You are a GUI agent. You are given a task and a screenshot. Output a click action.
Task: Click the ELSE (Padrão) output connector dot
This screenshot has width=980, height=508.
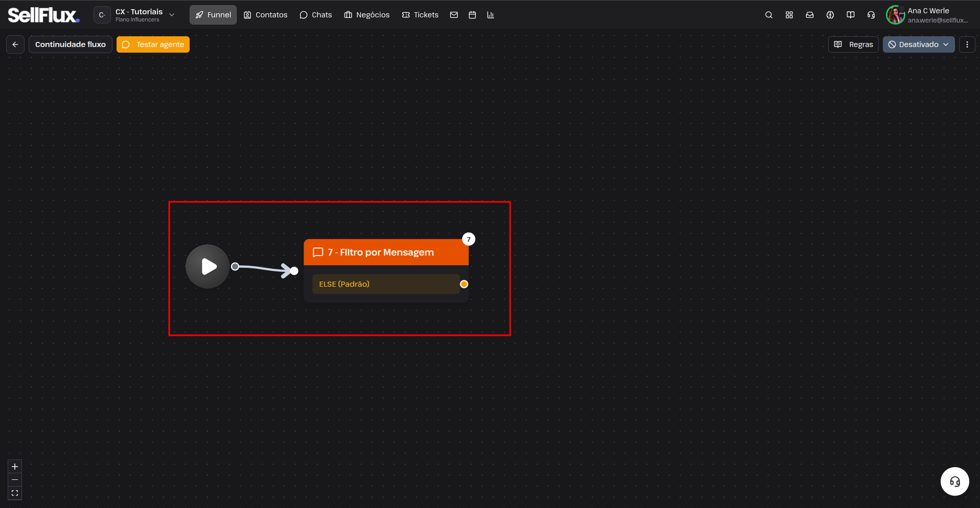coord(464,284)
